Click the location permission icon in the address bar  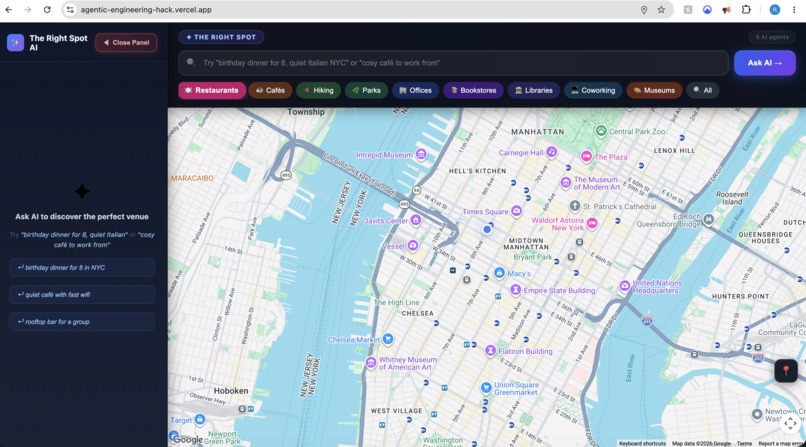coord(644,10)
